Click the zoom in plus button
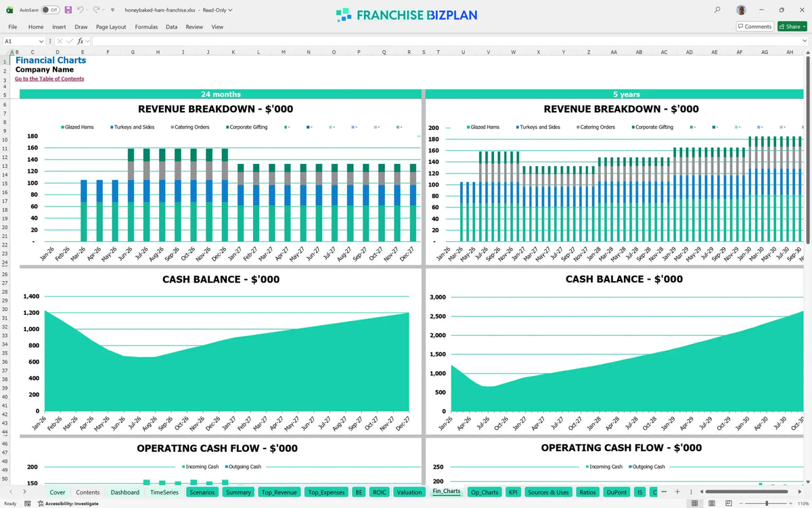This screenshot has height=508, width=812. [x=790, y=503]
